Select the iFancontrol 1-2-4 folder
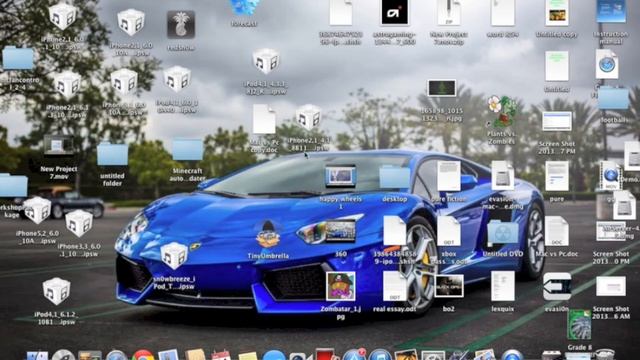 (x=18, y=58)
